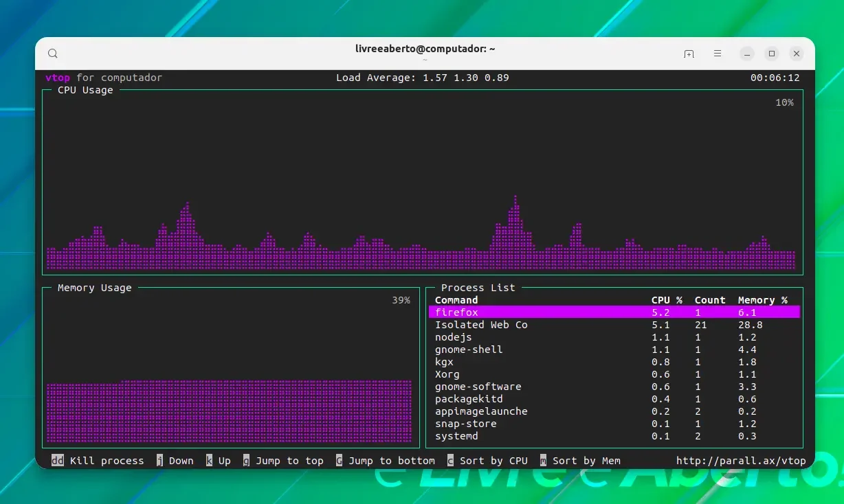Viewport: 844px width, 504px height.
Task: Click the 28.8 memory value of Isolated Web Co
Action: (751, 325)
